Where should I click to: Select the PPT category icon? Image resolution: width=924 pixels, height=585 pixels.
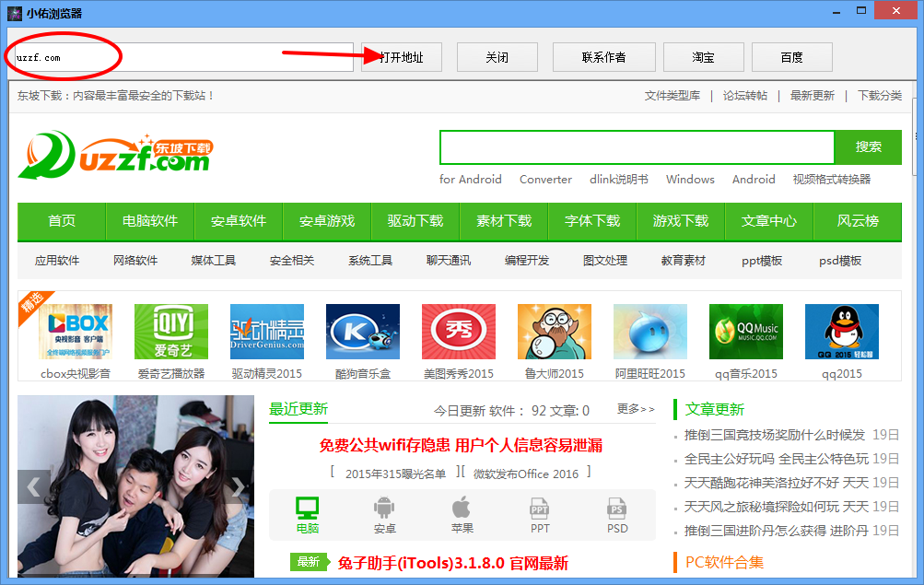(539, 508)
